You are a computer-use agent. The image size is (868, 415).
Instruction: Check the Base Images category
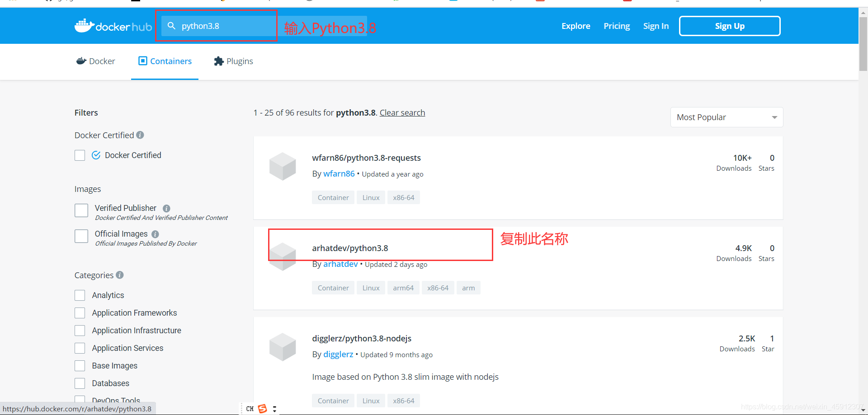80,366
